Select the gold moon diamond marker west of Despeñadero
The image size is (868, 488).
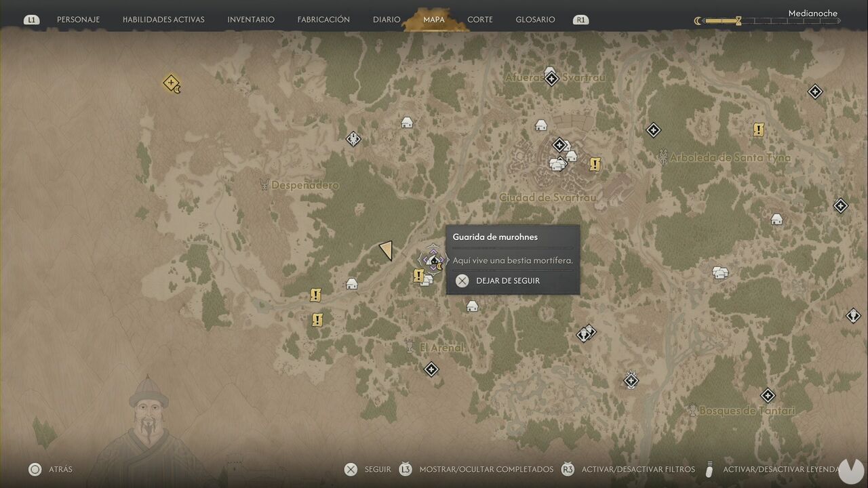click(172, 83)
